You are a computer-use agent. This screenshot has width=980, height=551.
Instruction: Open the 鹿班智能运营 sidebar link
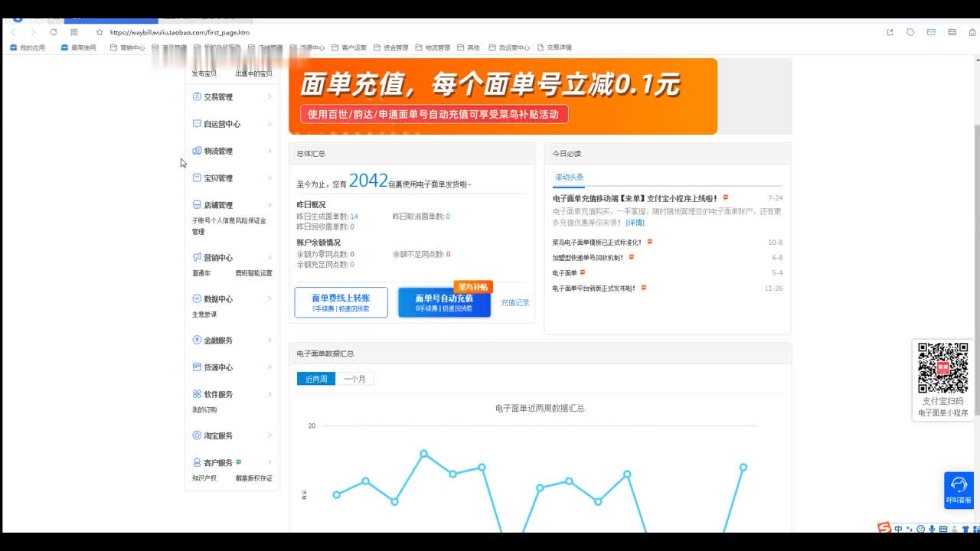[x=253, y=273]
